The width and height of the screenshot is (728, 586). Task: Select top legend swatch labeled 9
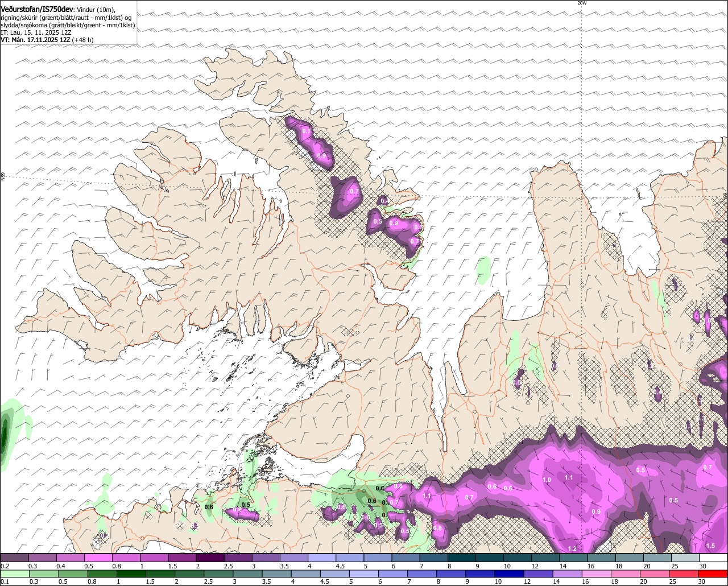click(x=490, y=558)
